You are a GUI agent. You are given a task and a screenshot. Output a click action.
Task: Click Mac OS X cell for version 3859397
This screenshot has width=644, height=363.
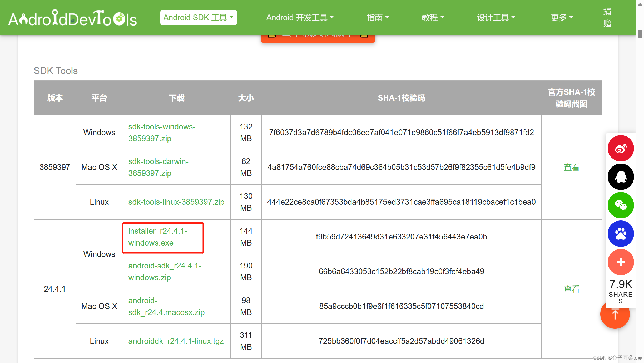(x=99, y=167)
